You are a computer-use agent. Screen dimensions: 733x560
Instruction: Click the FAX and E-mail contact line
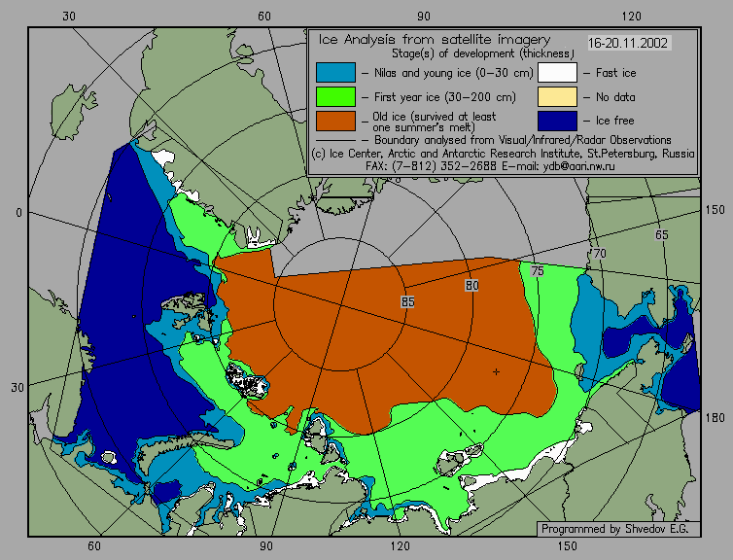click(490, 166)
